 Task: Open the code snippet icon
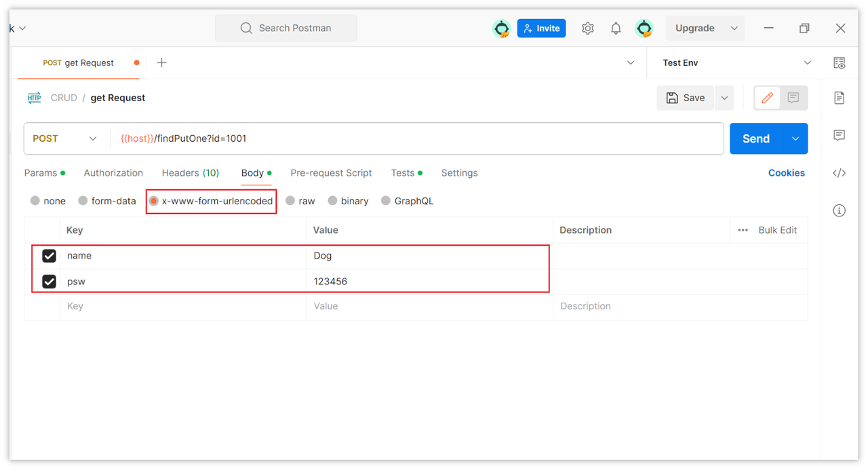pyautogui.click(x=840, y=173)
